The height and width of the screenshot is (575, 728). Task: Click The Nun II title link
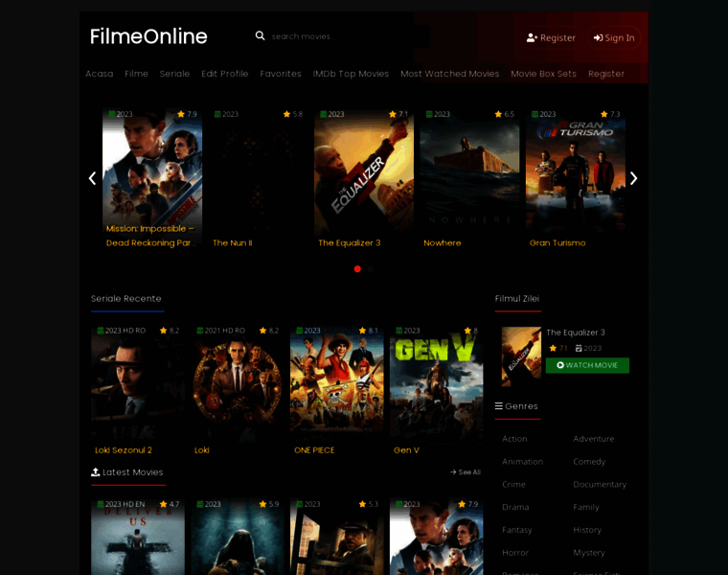(233, 242)
